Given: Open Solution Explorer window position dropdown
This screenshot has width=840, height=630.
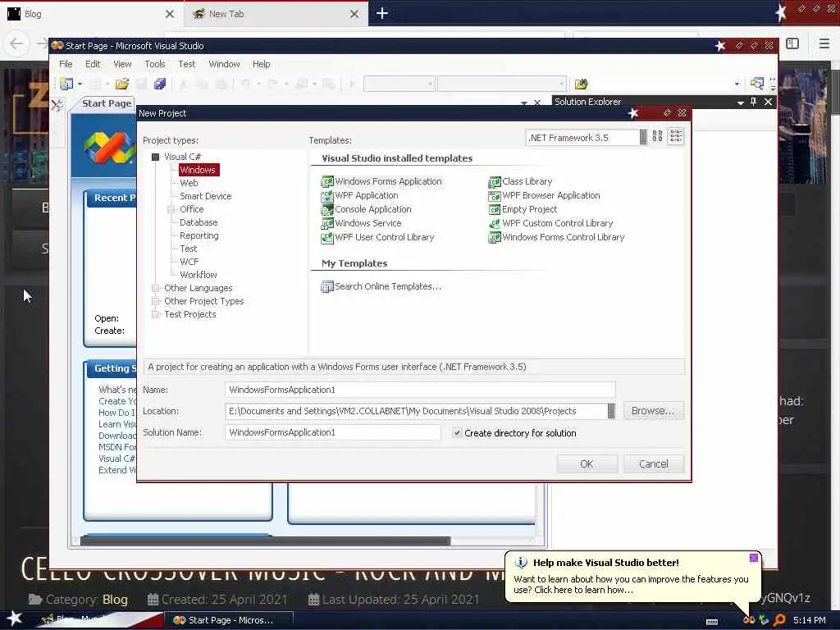Looking at the screenshot, I should (x=741, y=103).
